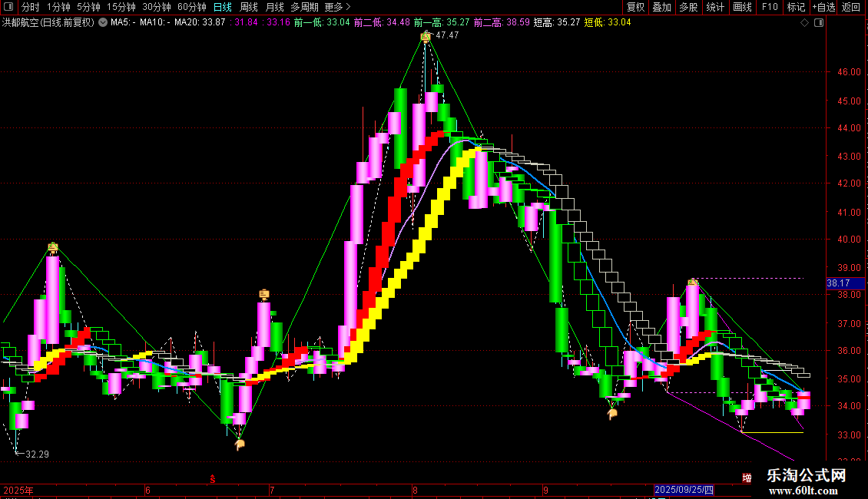Toggle the left side panel icon
The height and width of the screenshot is (499, 868).
coord(8,7)
